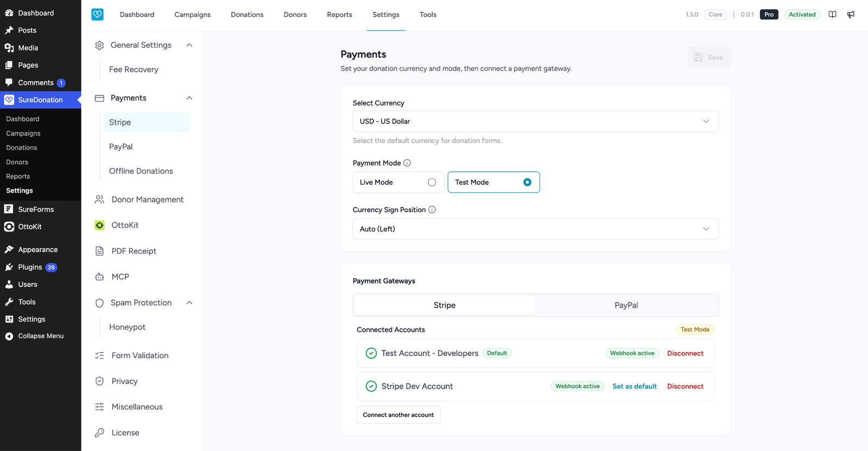Open Offline Donations settings
Image resolution: width=868 pixels, height=451 pixels.
pos(141,171)
